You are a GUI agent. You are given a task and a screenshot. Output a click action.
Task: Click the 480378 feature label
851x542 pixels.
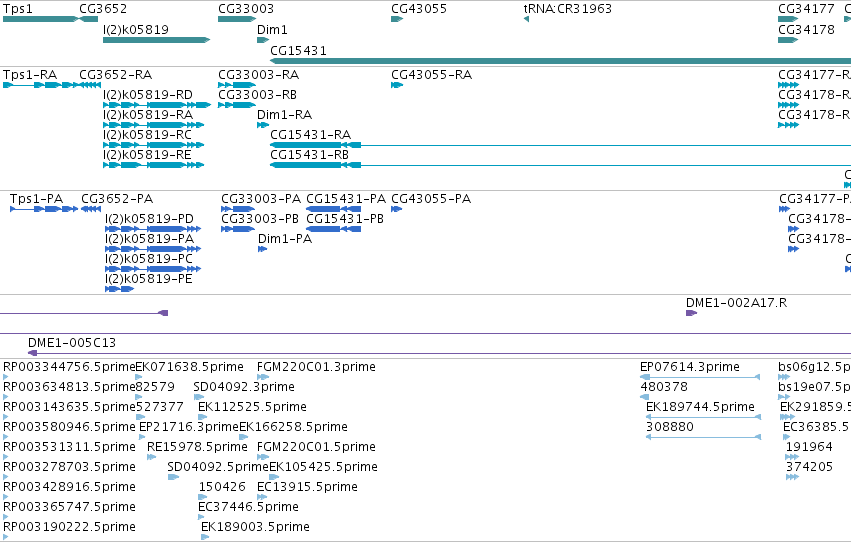664,387
